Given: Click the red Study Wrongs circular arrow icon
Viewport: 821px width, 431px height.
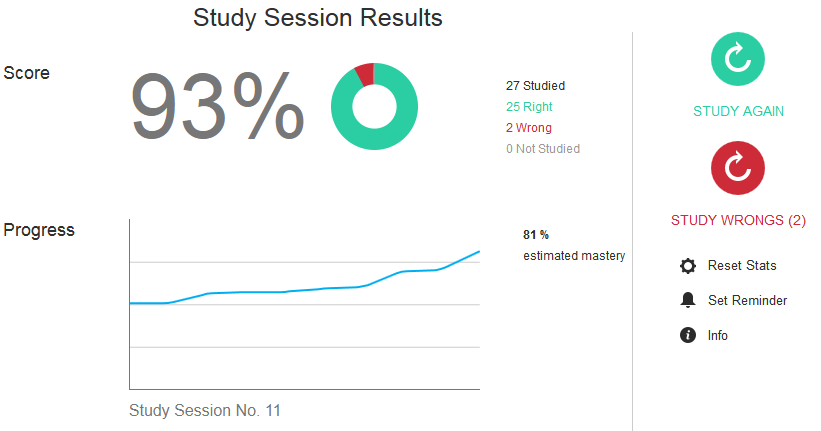Looking at the screenshot, I should coord(737,168).
